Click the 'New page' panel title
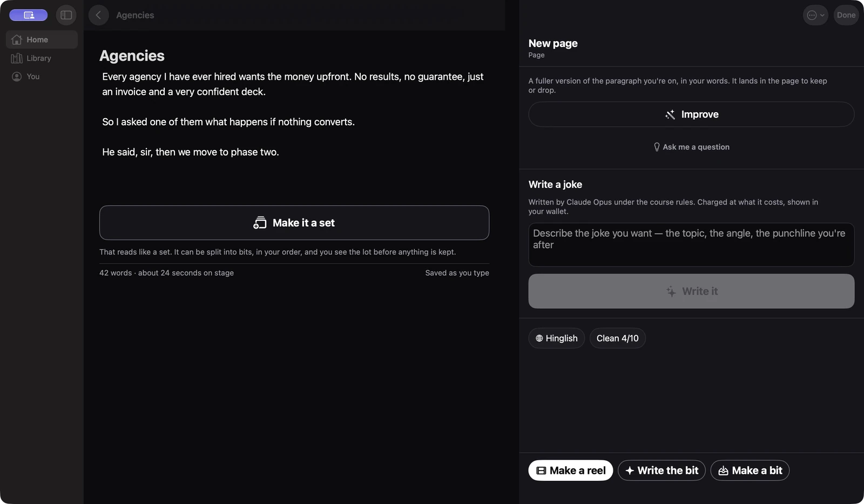The height and width of the screenshot is (504, 864). 553,43
